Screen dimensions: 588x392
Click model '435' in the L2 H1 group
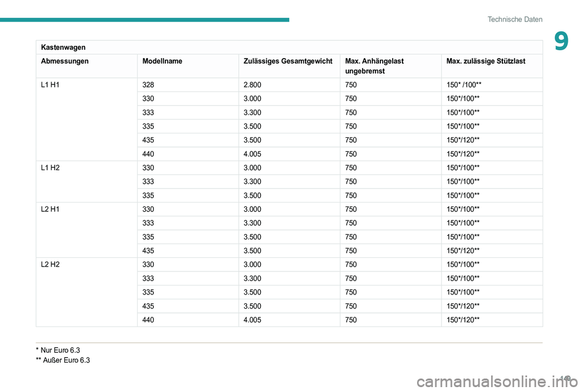pos(148,251)
